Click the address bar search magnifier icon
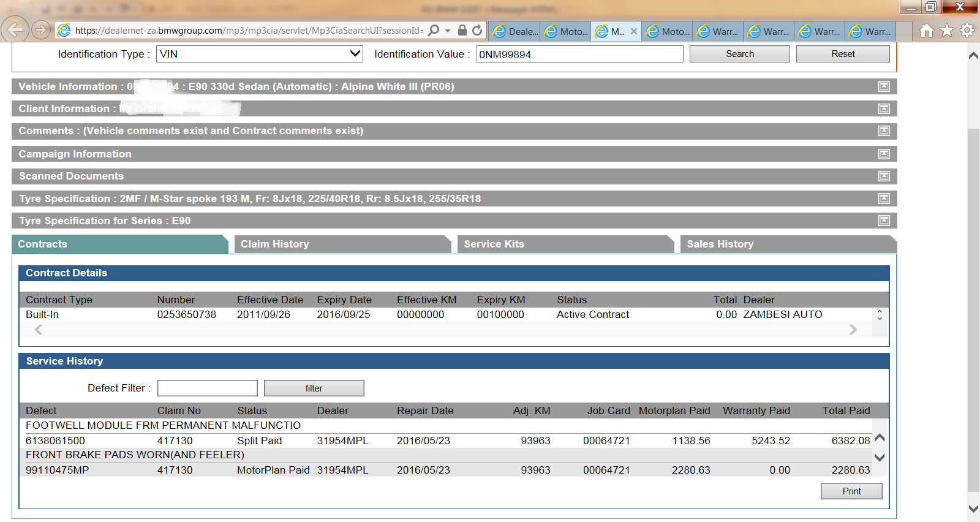The width and height of the screenshot is (980, 522). tap(434, 30)
